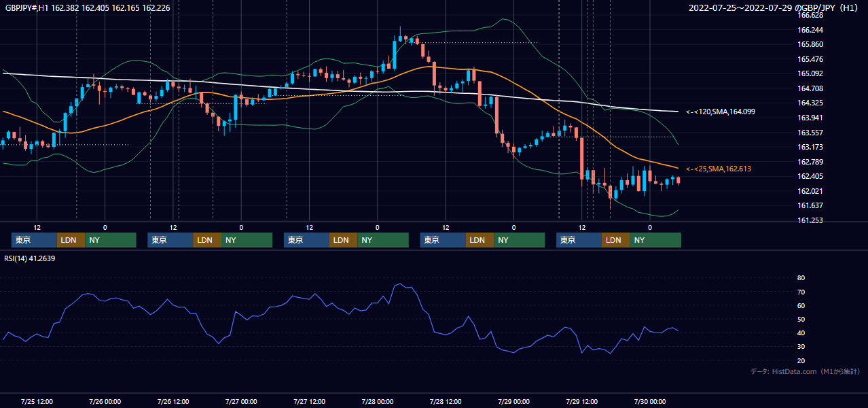868x408 pixels.
Task: Select price axis value 162.021
Action: tap(810, 191)
